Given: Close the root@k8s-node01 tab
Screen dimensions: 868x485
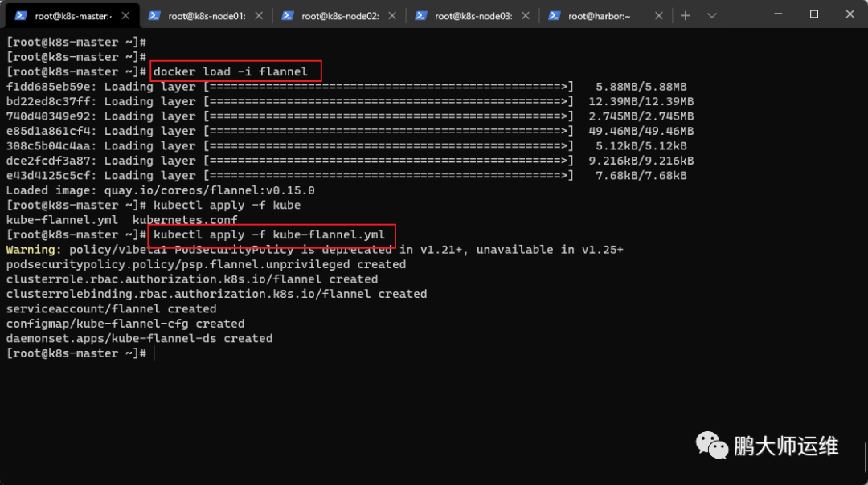Looking at the screenshot, I should 259,16.
